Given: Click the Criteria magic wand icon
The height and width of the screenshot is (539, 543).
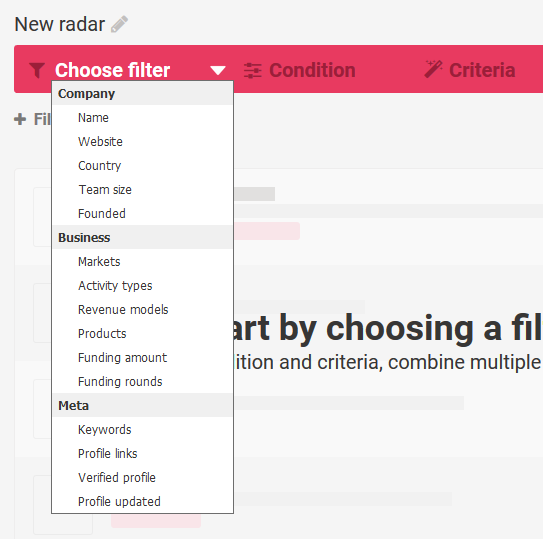Looking at the screenshot, I should coord(433,69).
